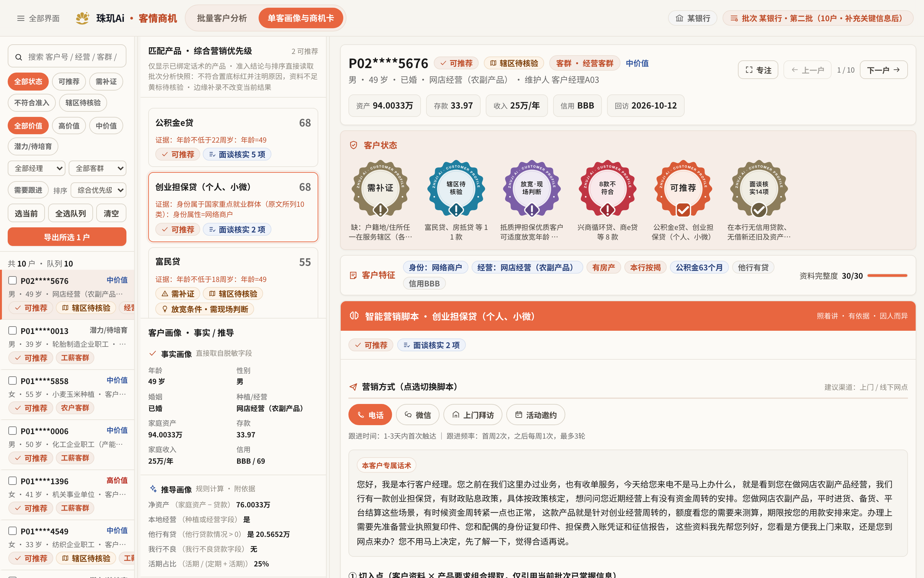This screenshot has height=578, width=924.
Task: Tick the checkbox for P02****5676
Action: pos(13,281)
